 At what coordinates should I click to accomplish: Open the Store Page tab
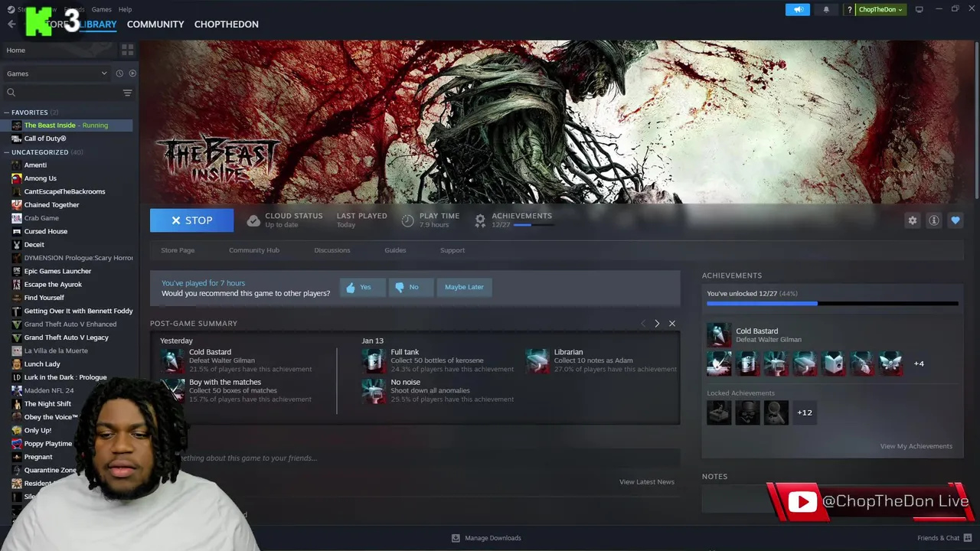(178, 250)
